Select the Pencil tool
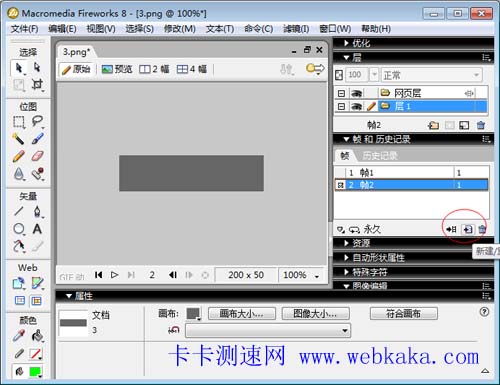Image resolution: width=500 pixels, height=385 pixels. 19,156
